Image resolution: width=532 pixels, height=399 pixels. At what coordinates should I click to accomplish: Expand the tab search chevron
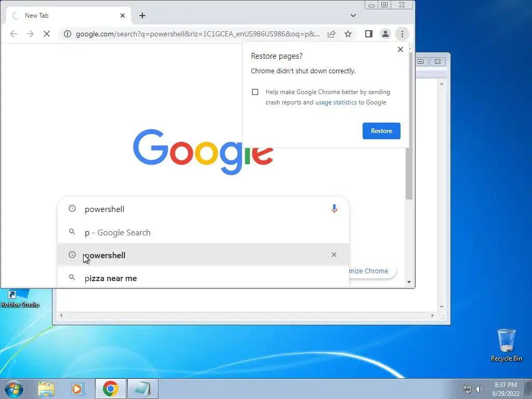pyautogui.click(x=353, y=16)
